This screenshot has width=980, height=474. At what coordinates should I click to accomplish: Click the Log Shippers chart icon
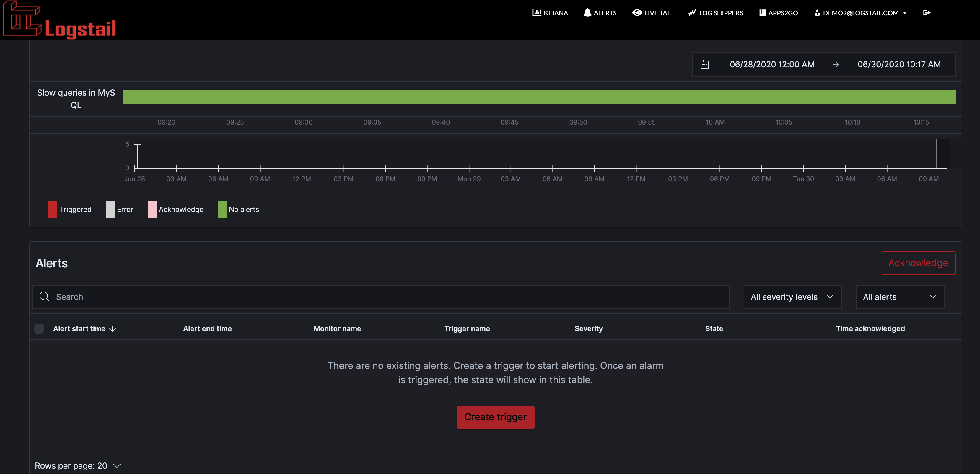(692, 13)
